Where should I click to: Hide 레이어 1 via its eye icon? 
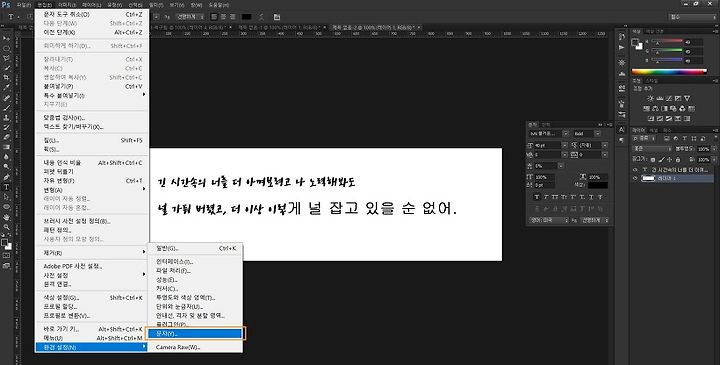[636, 179]
